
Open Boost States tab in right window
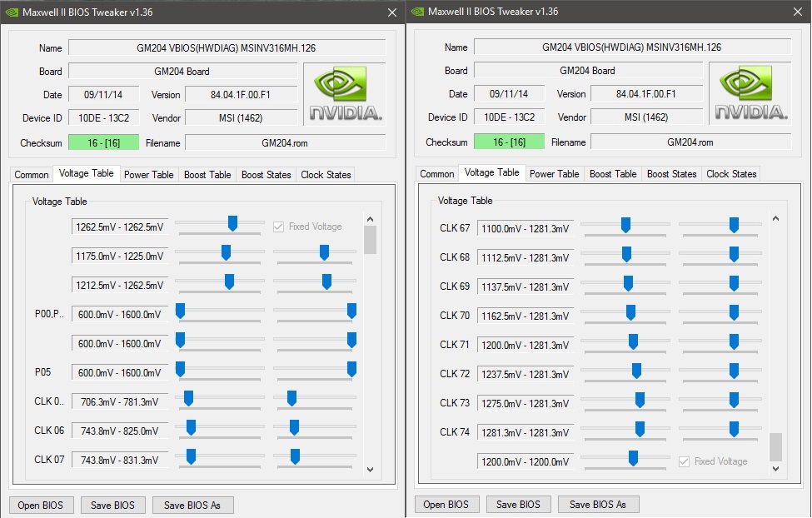pyautogui.click(x=671, y=173)
